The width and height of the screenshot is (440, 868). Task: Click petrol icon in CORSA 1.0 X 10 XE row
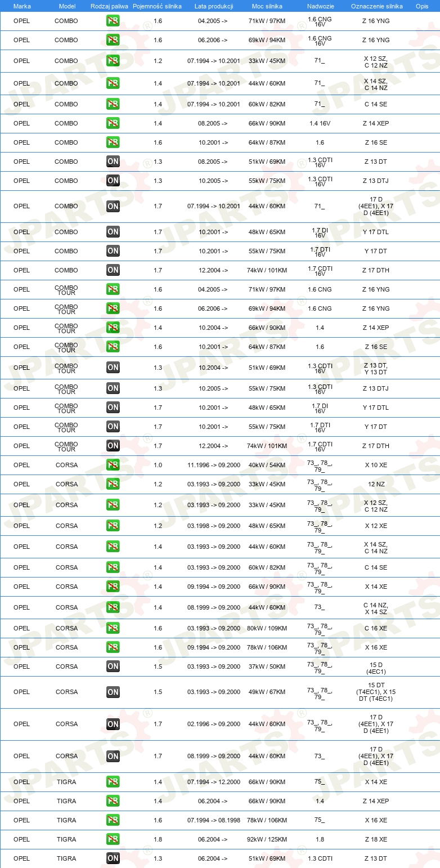[113, 465]
